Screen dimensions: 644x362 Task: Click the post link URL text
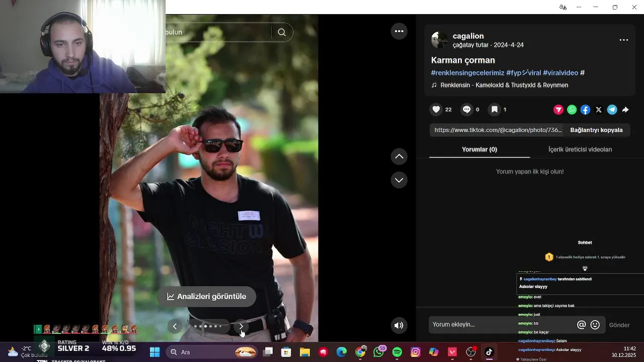point(498,130)
